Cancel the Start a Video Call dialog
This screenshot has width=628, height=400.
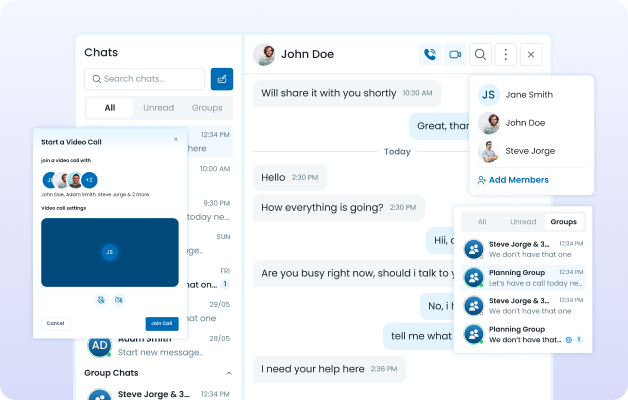pos(56,323)
